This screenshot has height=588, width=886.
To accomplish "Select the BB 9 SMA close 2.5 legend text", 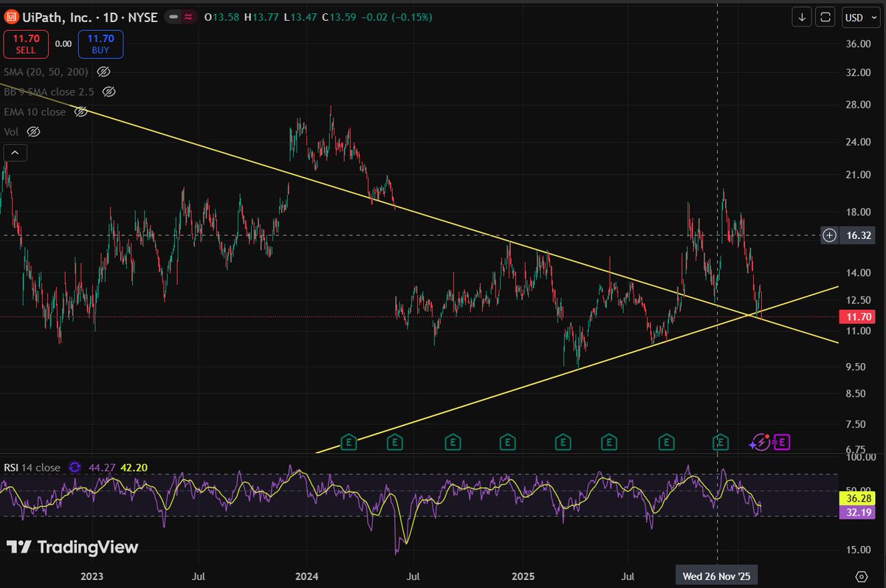I will coord(49,92).
